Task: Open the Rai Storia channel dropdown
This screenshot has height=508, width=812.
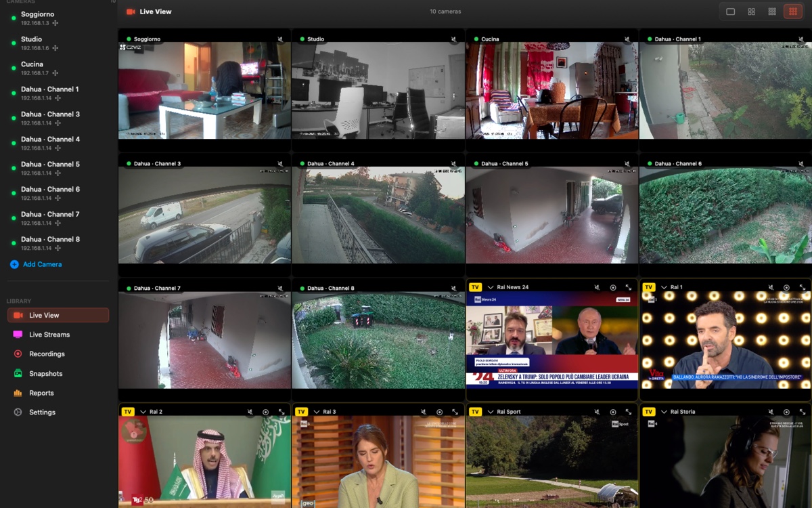Action: [x=664, y=412]
